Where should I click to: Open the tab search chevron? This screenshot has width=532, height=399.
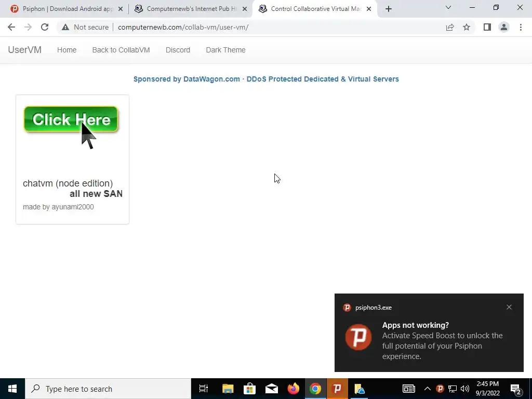coord(448,7)
